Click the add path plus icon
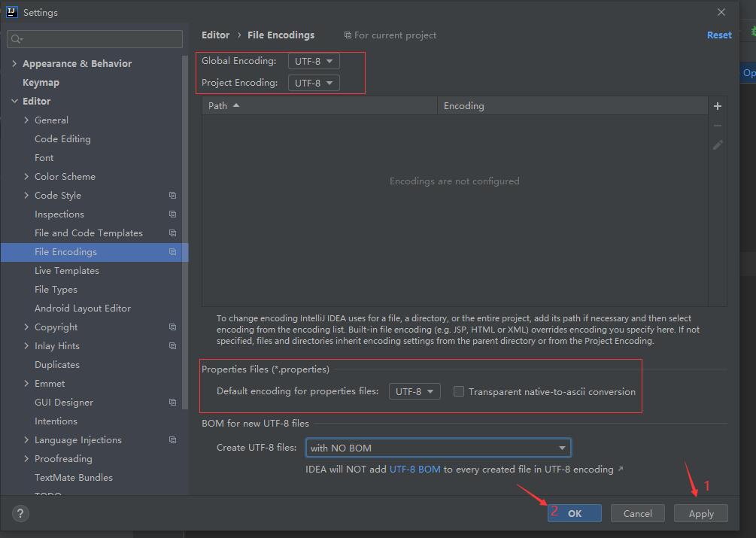Viewport: 756px width, 538px height. tap(718, 106)
